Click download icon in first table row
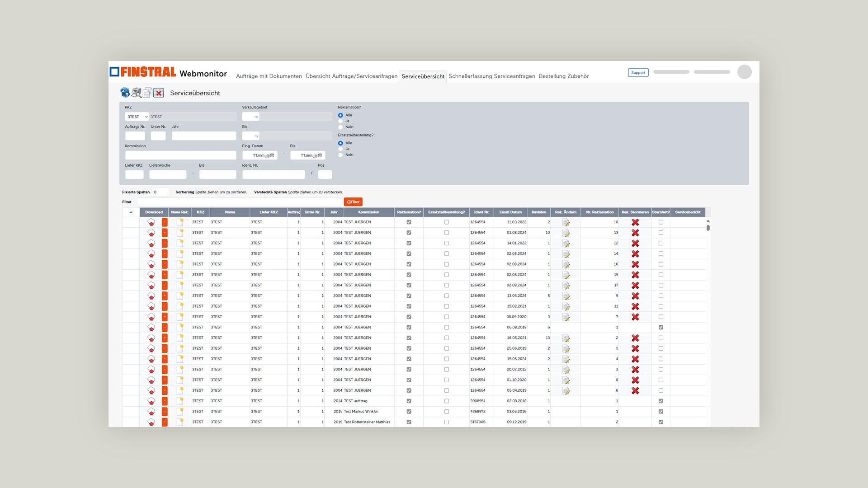 point(151,222)
